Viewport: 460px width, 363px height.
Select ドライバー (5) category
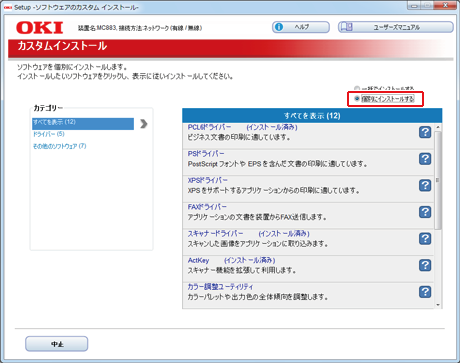tap(49, 134)
